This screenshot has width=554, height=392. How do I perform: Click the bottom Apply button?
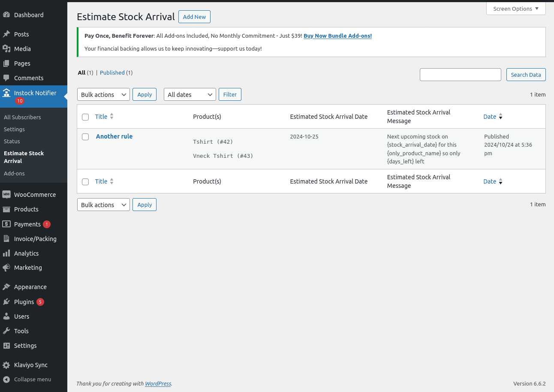[145, 205]
